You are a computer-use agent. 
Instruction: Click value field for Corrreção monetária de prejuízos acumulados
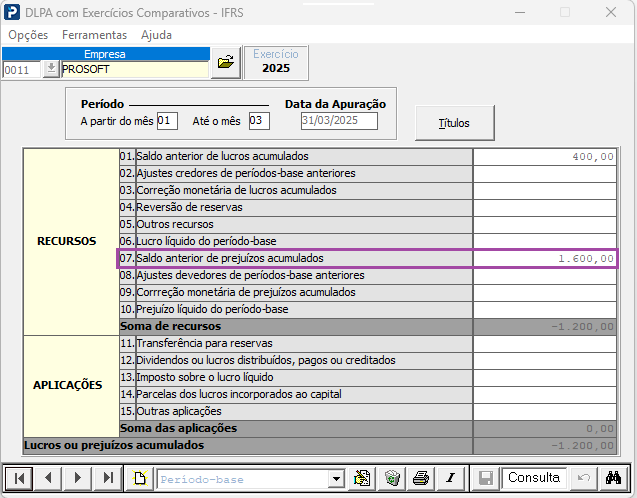545,293
